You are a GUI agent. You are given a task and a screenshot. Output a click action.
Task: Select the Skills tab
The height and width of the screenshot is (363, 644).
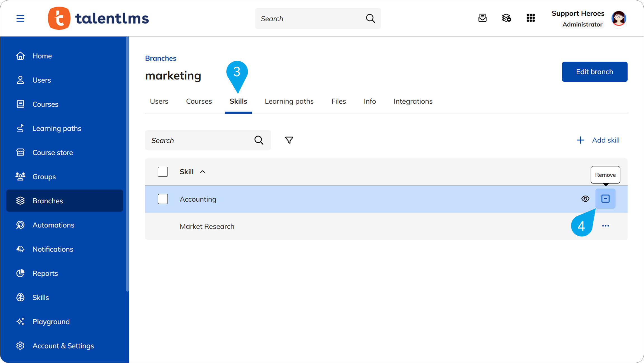click(x=238, y=101)
